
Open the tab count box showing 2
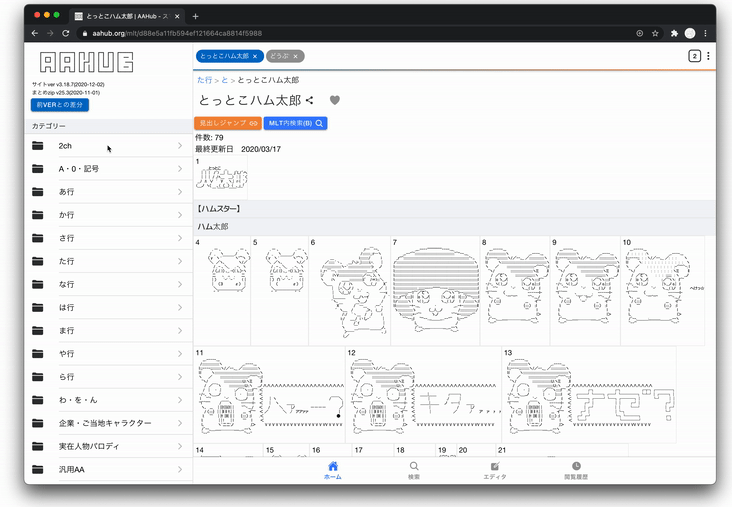(694, 56)
